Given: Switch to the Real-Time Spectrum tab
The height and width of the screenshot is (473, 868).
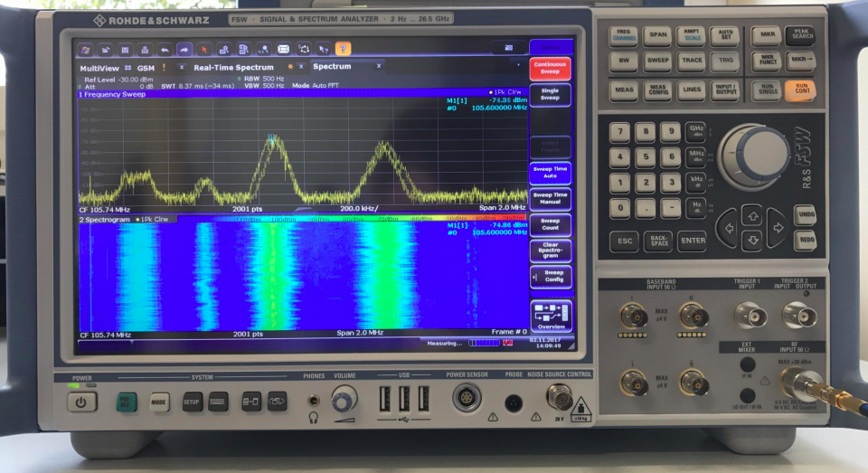Looking at the screenshot, I should coord(233,67).
